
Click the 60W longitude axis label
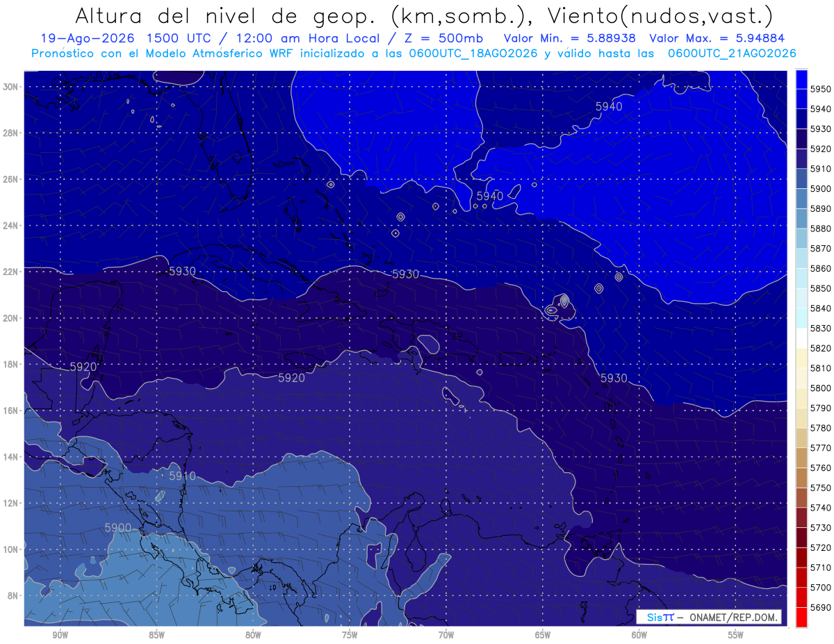point(639,635)
